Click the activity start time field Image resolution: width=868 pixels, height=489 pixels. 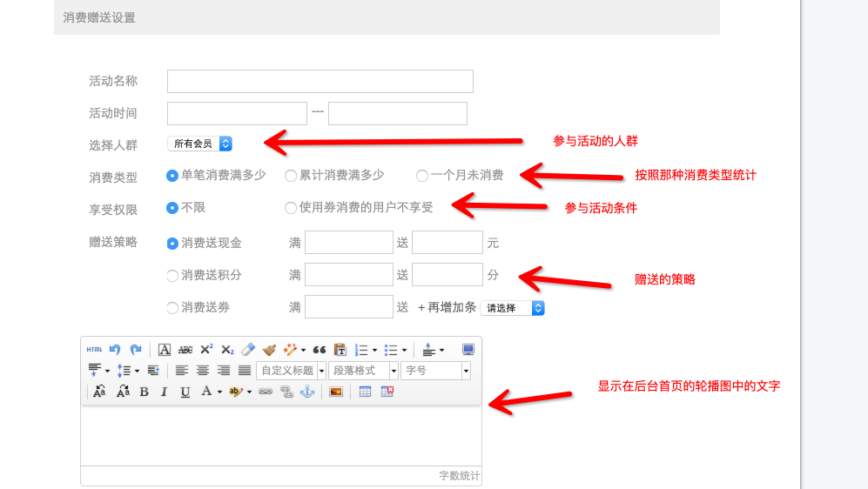point(237,113)
